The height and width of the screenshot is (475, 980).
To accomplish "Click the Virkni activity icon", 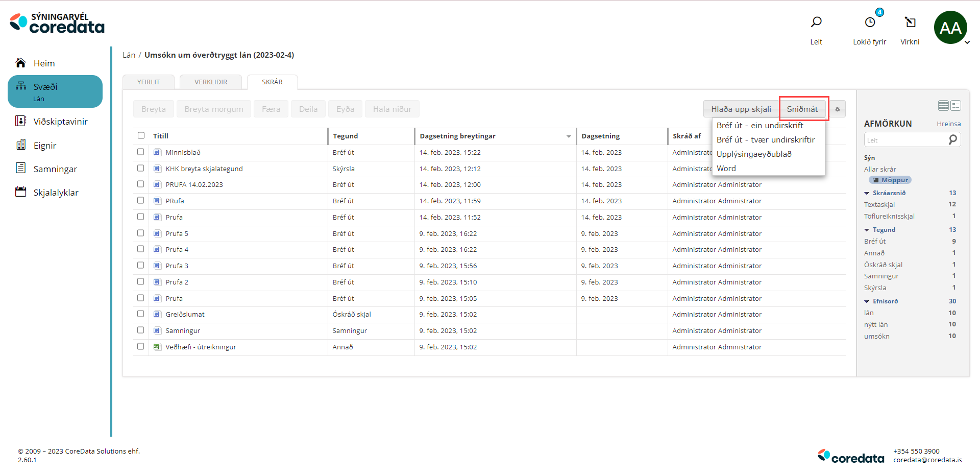I will (910, 22).
